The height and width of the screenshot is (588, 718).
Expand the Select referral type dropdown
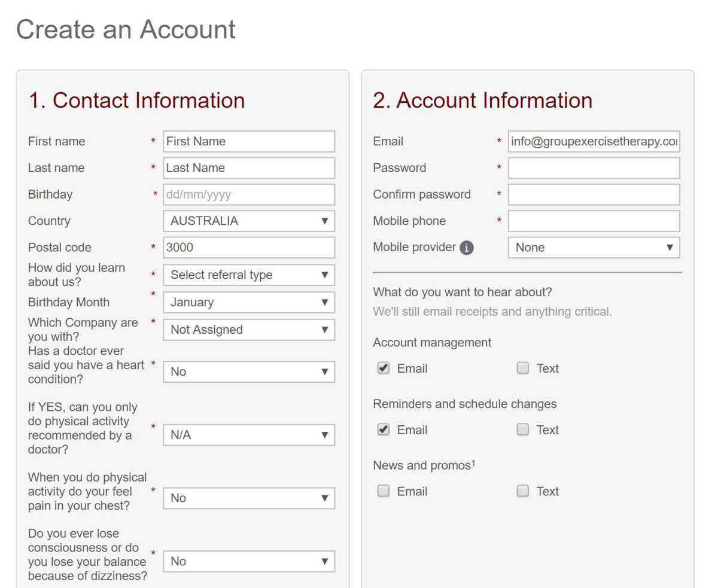coord(249,275)
